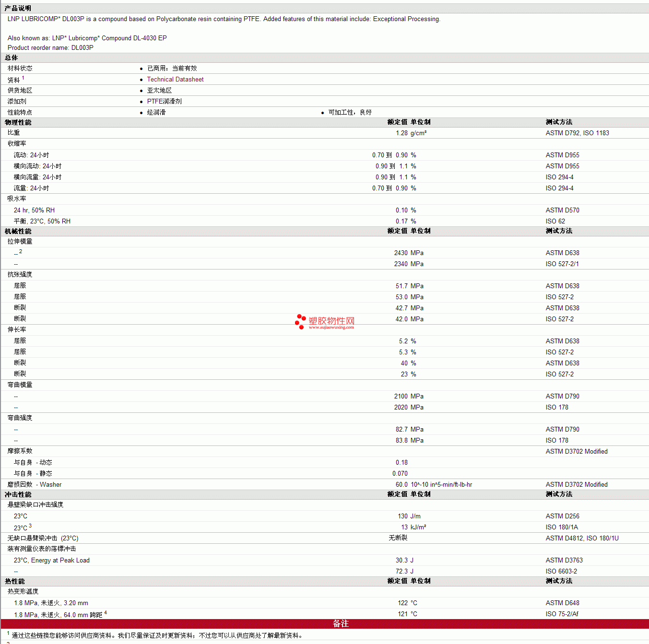Click the 2340 MPa tensile modulus value
Viewport: 649px width, 644px height.
(x=409, y=264)
